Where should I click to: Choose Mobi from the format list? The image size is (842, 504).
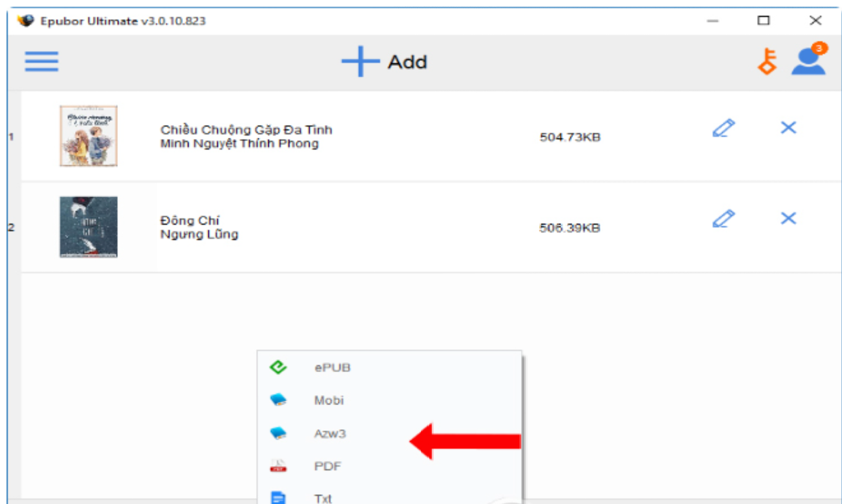pos(328,400)
